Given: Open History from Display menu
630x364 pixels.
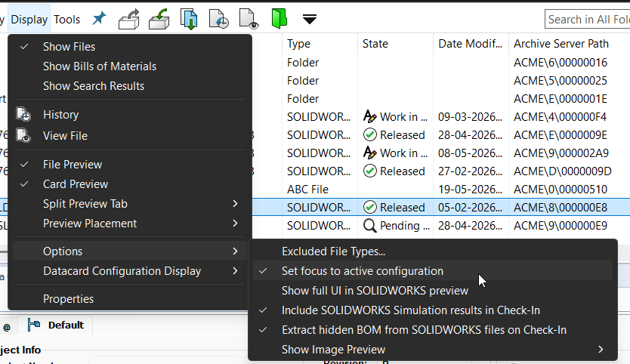Looking at the screenshot, I should [130, 115].
